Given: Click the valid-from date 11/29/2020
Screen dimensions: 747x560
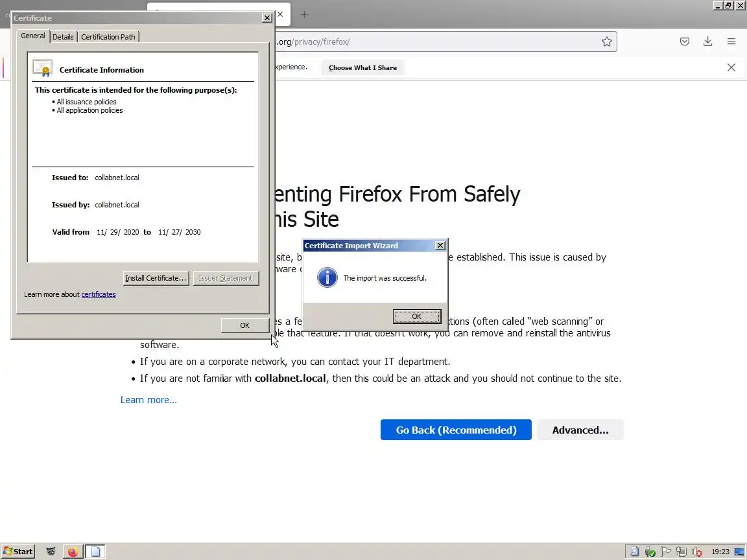Looking at the screenshot, I should (117, 232).
